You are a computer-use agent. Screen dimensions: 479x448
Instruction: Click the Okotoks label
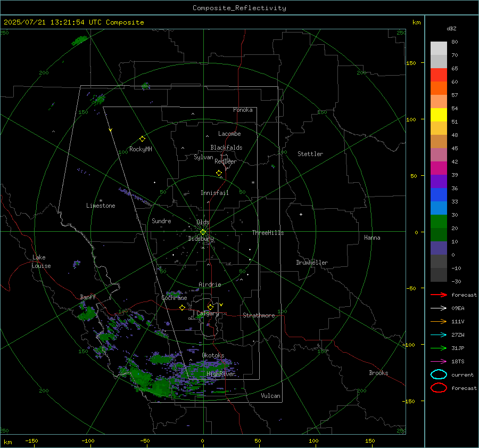[x=213, y=355]
